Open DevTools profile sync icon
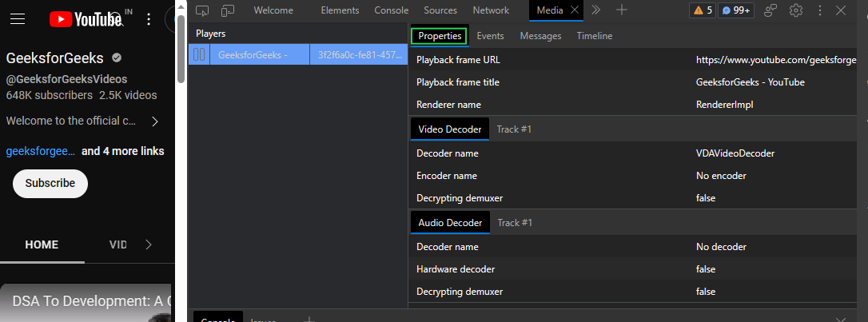This screenshot has width=868, height=322. tap(770, 10)
